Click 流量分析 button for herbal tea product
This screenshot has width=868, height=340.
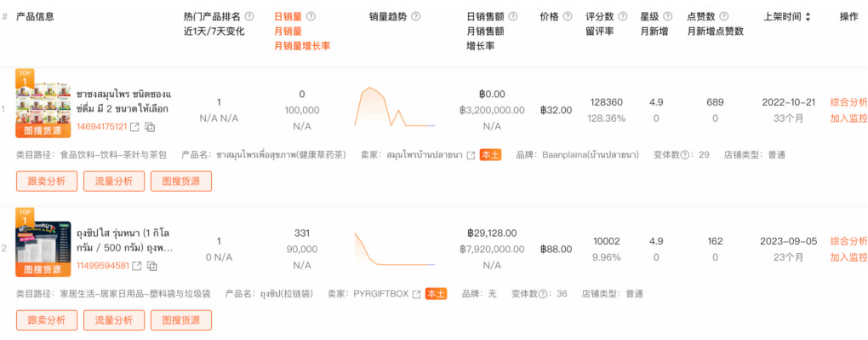coord(114,182)
